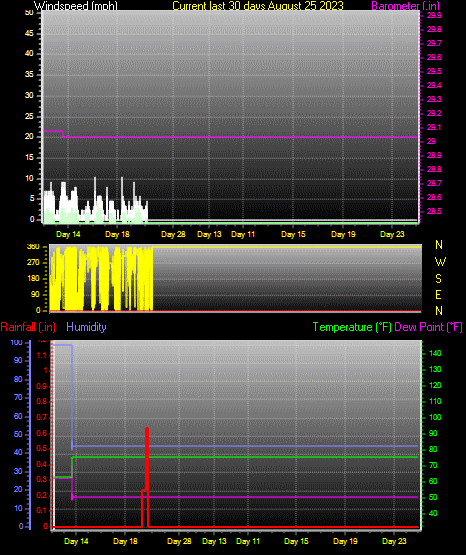466x555 pixels.
Task: Click the E compass letter on direction chart
Action: click(438, 294)
